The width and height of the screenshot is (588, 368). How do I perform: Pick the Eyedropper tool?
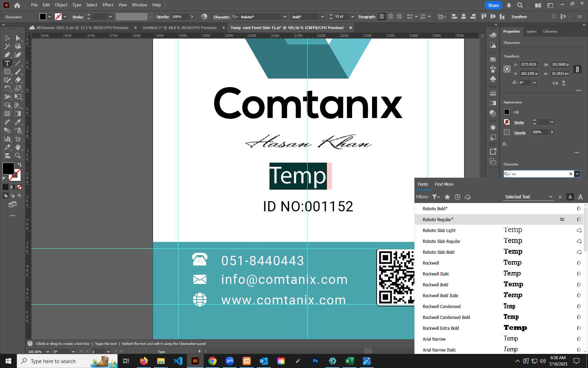click(18, 122)
